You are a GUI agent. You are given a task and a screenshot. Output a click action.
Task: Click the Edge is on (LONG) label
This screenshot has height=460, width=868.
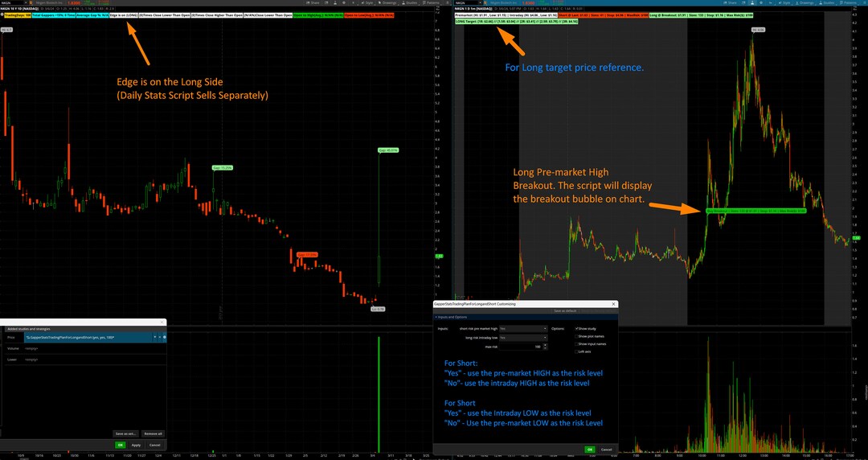pos(124,15)
